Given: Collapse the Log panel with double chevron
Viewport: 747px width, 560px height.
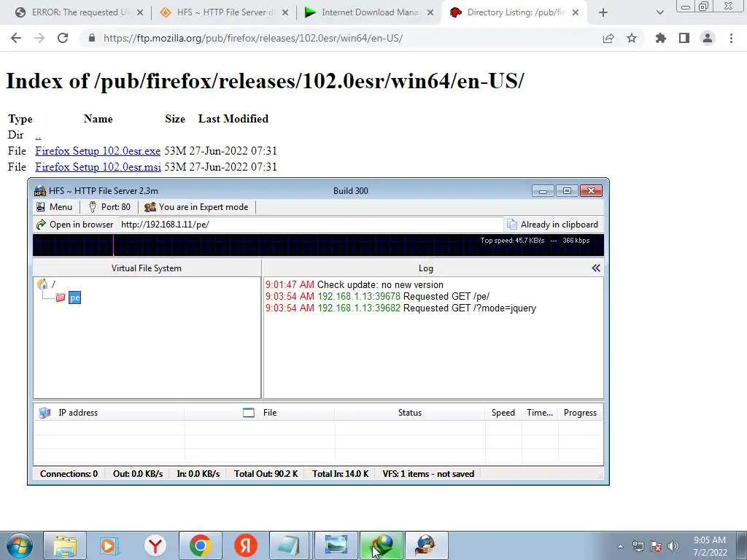Looking at the screenshot, I should [x=595, y=268].
